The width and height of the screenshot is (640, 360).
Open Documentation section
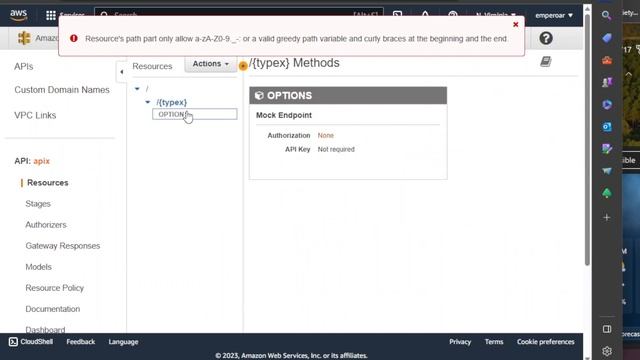coord(53,309)
